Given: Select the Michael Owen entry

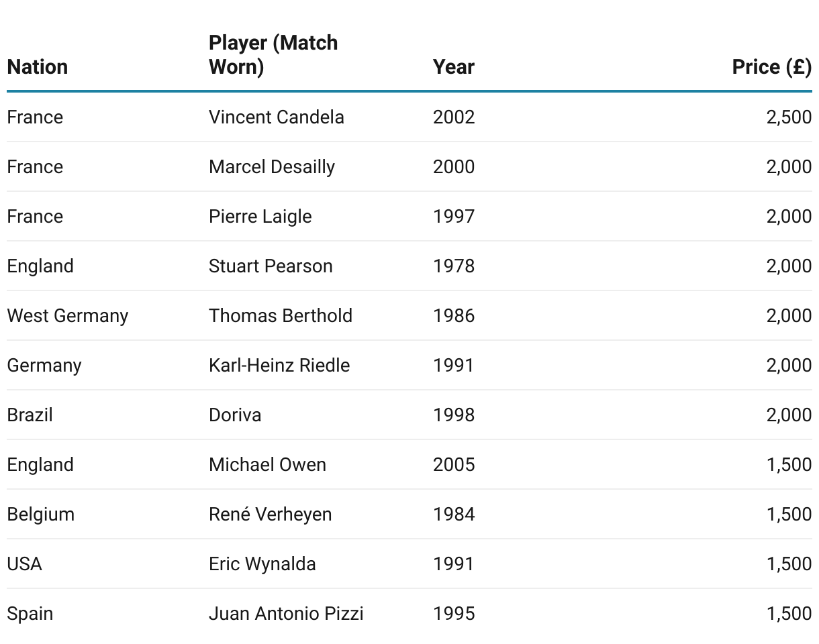Looking at the screenshot, I should 267,465.
